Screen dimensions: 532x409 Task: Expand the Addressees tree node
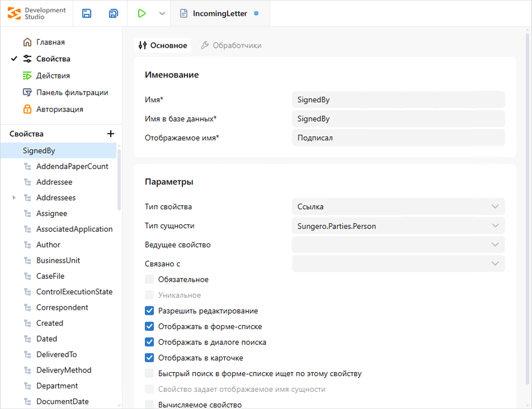(x=14, y=197)
